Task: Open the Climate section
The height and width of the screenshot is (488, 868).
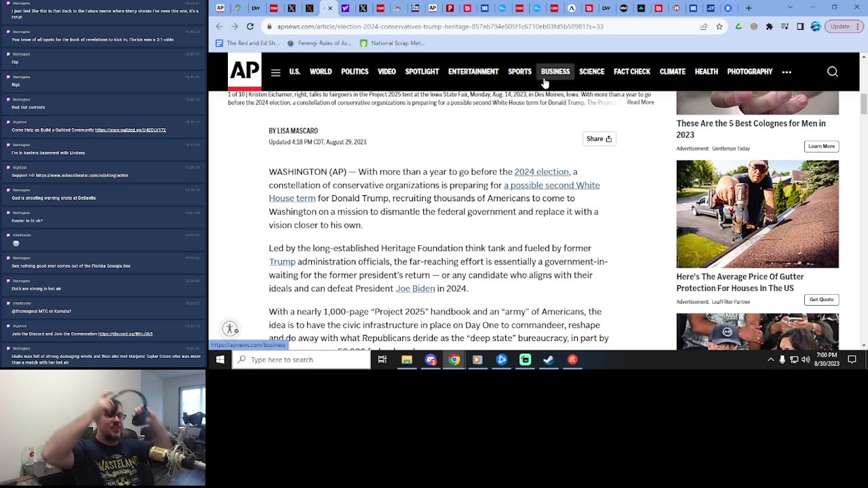Action: pyautogui.click(x=673, y=72)
